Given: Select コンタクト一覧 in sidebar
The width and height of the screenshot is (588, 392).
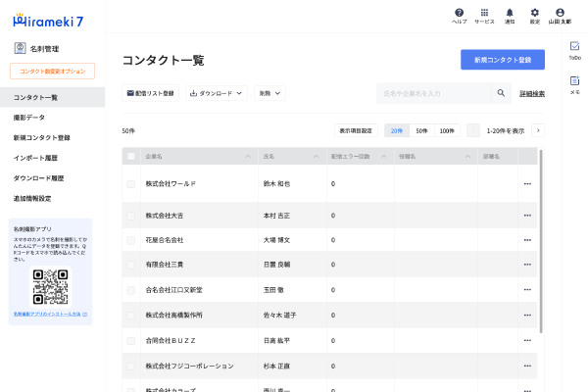Looking at the screenshot, I should pos(53,97).
